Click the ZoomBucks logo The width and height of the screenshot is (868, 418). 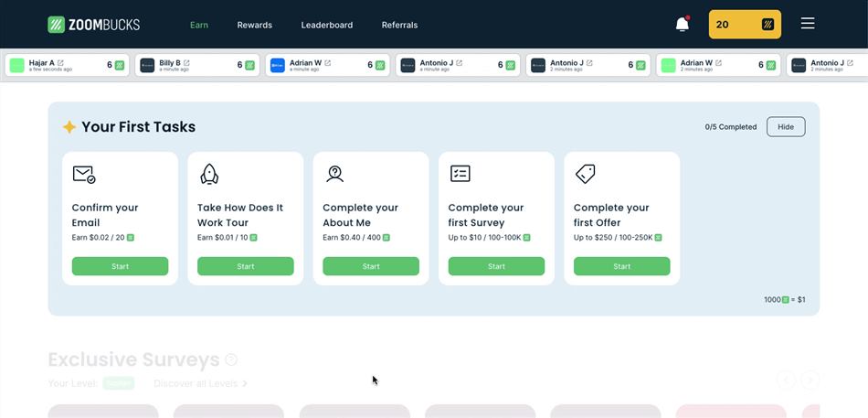pos(93,25)
